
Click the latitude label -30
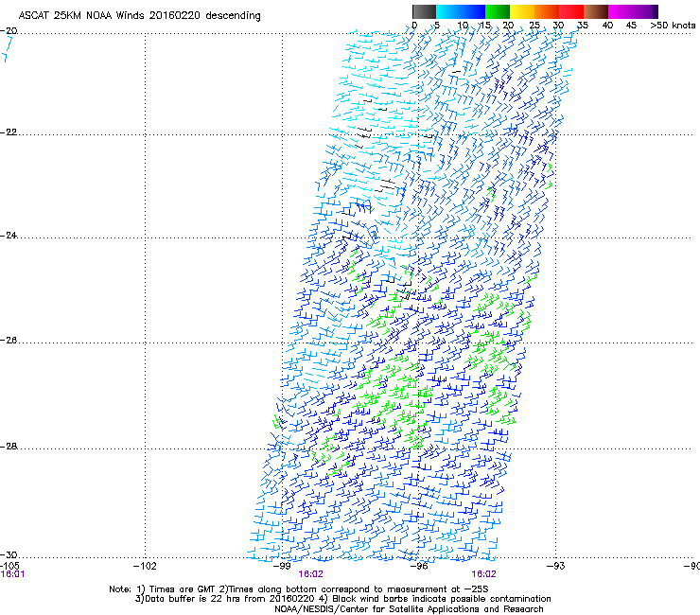point(9,554)
